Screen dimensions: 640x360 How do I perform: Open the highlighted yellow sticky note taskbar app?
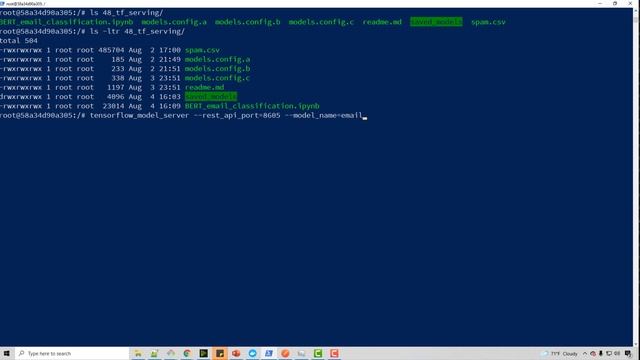click(220, 353)
